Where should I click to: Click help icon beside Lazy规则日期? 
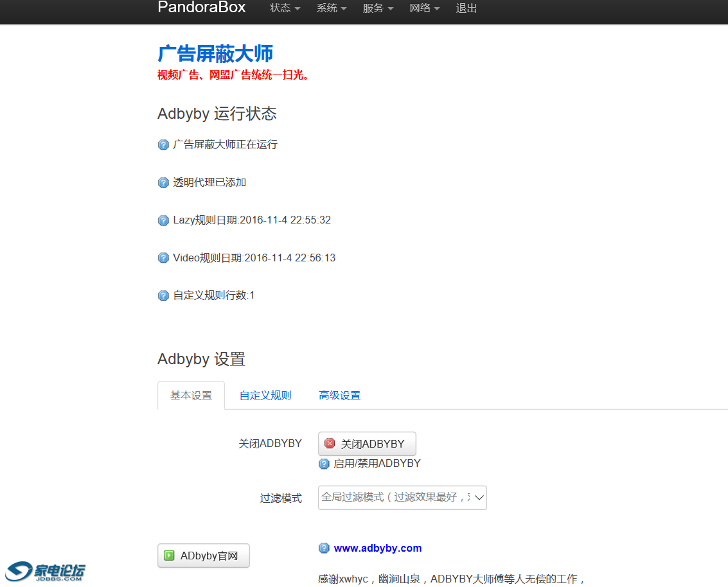tap(163, 220)
